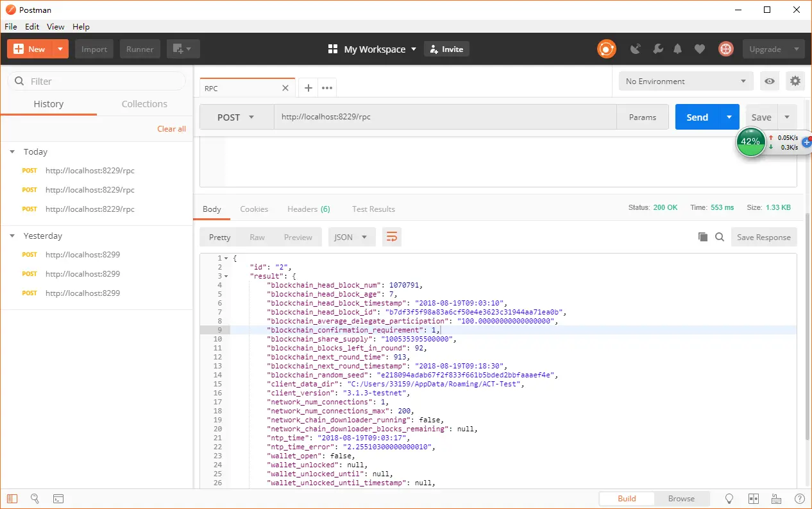Screen dimensions: 812x509
Task: Collapse the result object at line 3
Action: click(x=226, y=276)
